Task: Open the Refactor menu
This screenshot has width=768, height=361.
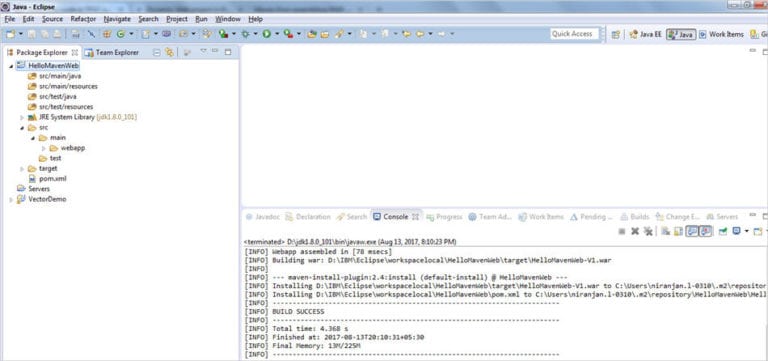Action: (83, 19)
